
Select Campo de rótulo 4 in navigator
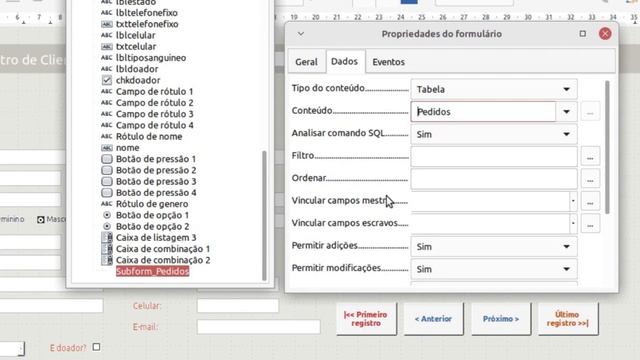coord(147,125)
